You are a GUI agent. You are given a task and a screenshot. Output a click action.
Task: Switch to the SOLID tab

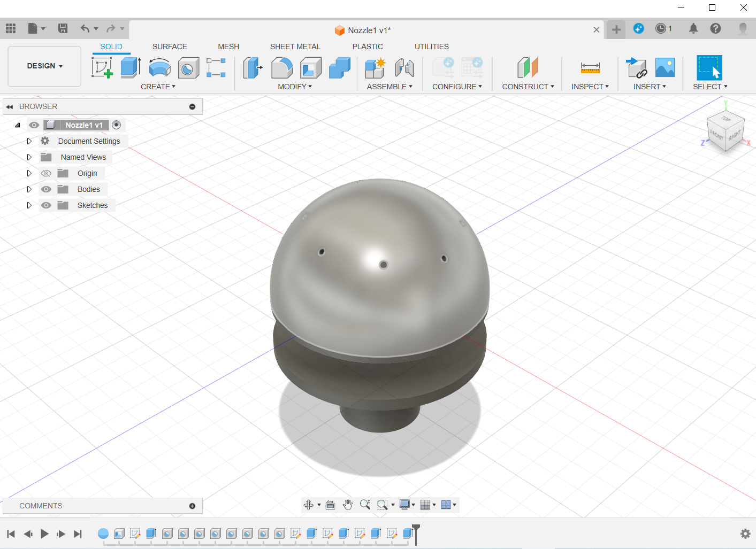pos(111,47)
